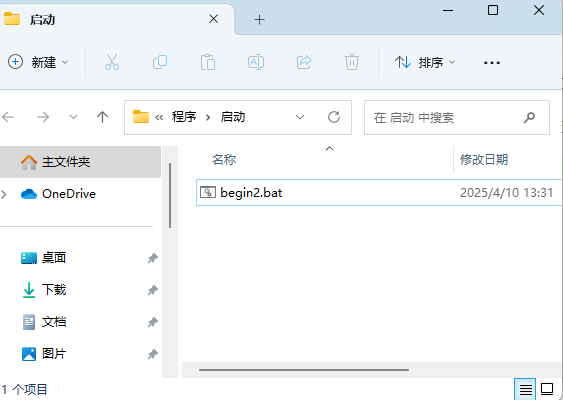Image resolution: width=563 pixels, height=400 pixels.
Task: Select OneDrive in the navigation pane
Action: pos(69,194)
